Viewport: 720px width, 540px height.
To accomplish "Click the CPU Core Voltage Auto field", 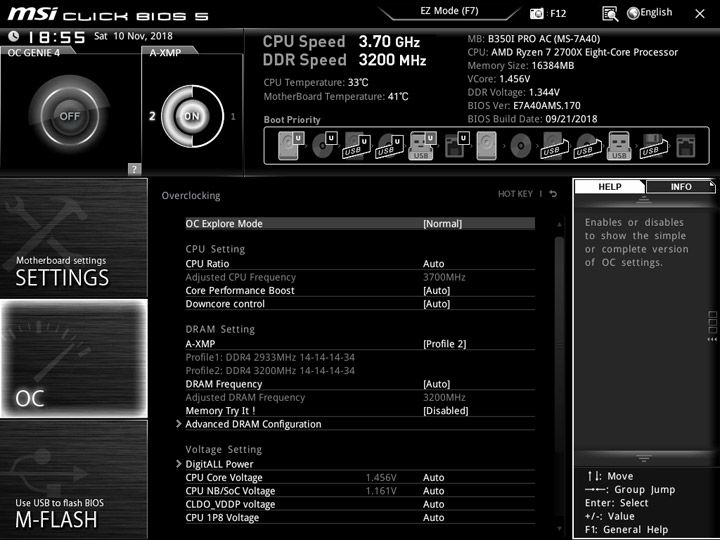I will (433, 478).
